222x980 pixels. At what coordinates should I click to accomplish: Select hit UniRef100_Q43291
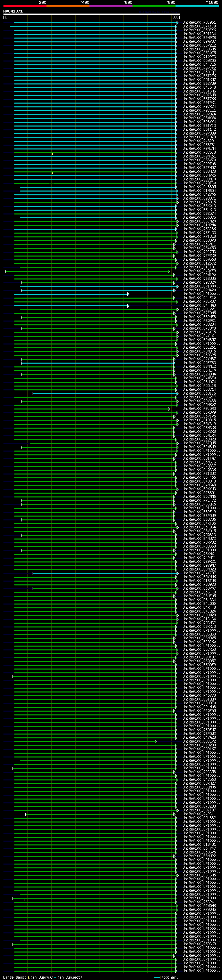199,141
